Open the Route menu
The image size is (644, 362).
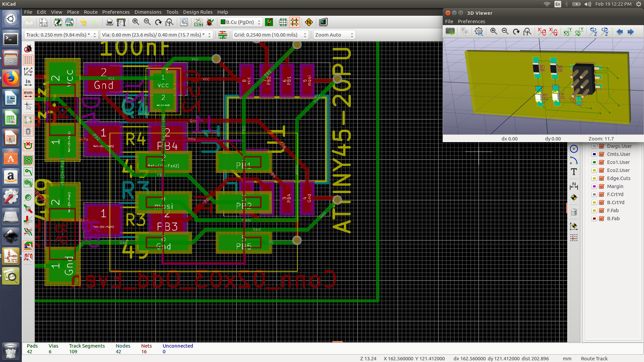tap(91, 12)
